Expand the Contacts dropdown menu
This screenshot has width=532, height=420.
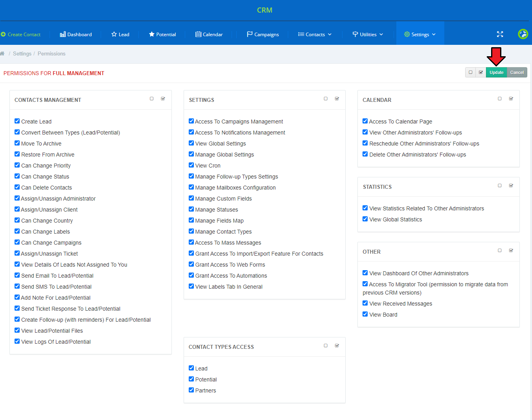click(x=315, y=35)
